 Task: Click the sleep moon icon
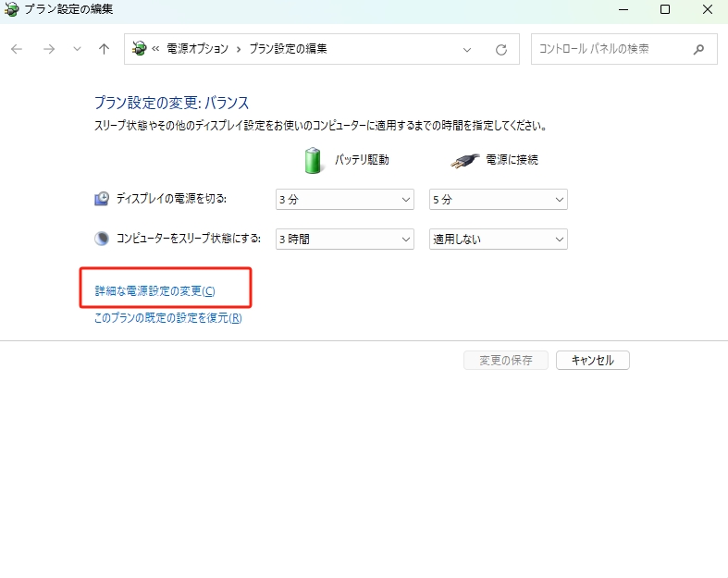[102, 239]
